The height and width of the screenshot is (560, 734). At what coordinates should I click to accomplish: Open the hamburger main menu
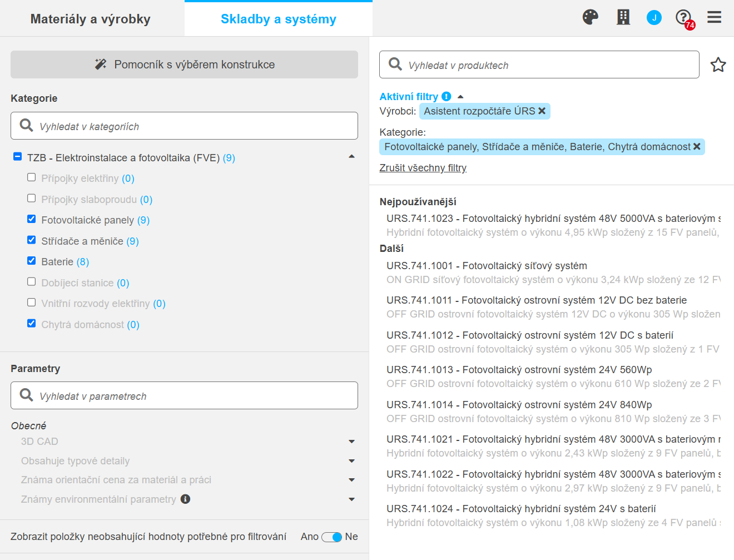(x=715, y=17)
